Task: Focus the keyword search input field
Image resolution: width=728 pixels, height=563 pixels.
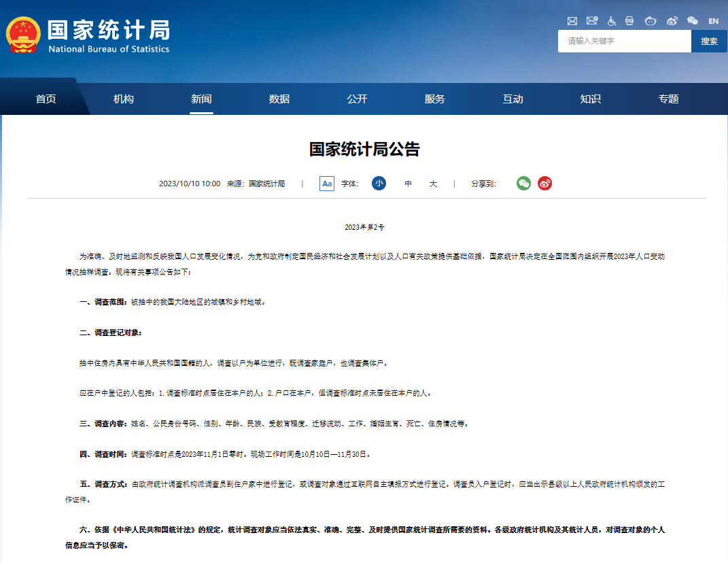Action: [624, 41]
